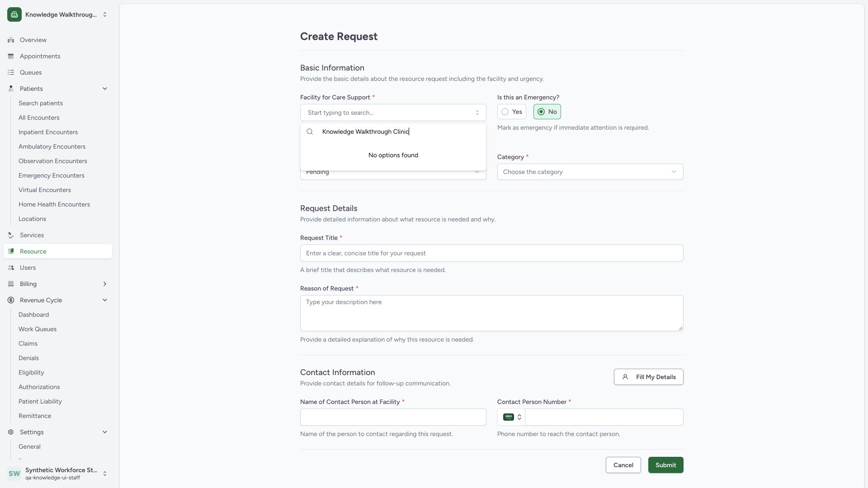This screenshot has width=868, height=488.
Task: Click the search magnifier icon in facility dropdown
Action: click(x=310, y=131)
